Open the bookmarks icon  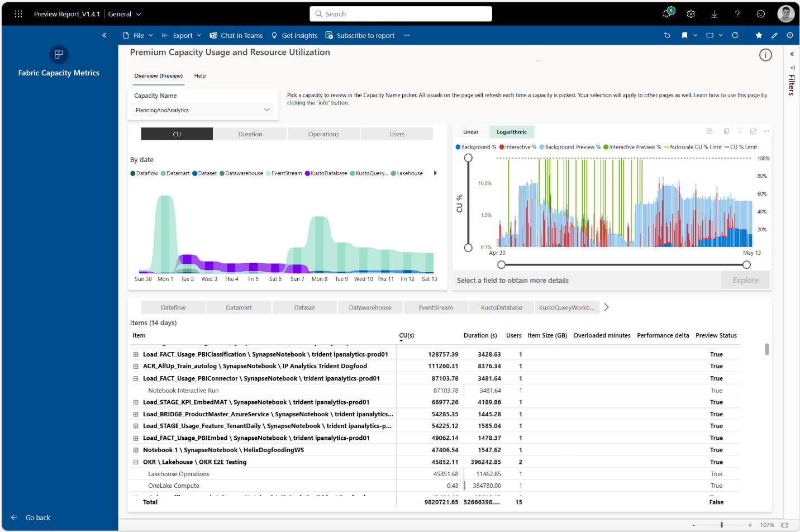coord(684,35)
